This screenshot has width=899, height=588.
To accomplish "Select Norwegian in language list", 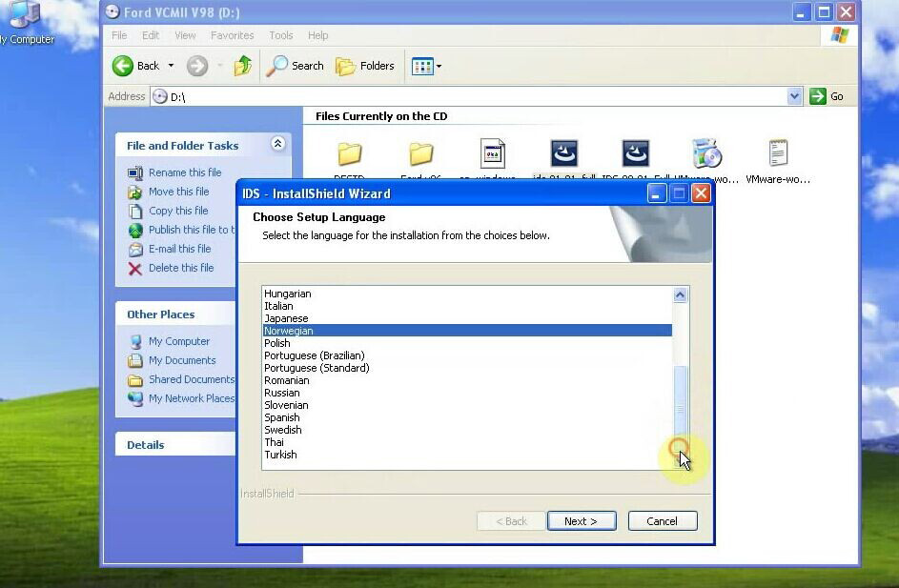I will coord(467,331).
